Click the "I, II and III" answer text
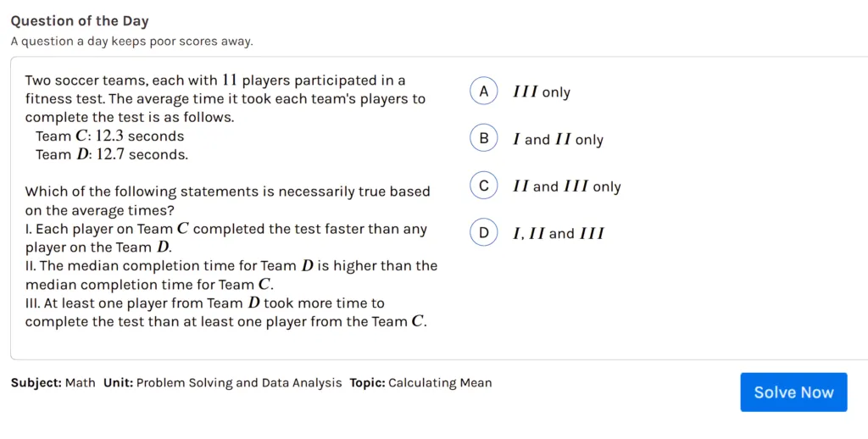 (x=558, y=234)
